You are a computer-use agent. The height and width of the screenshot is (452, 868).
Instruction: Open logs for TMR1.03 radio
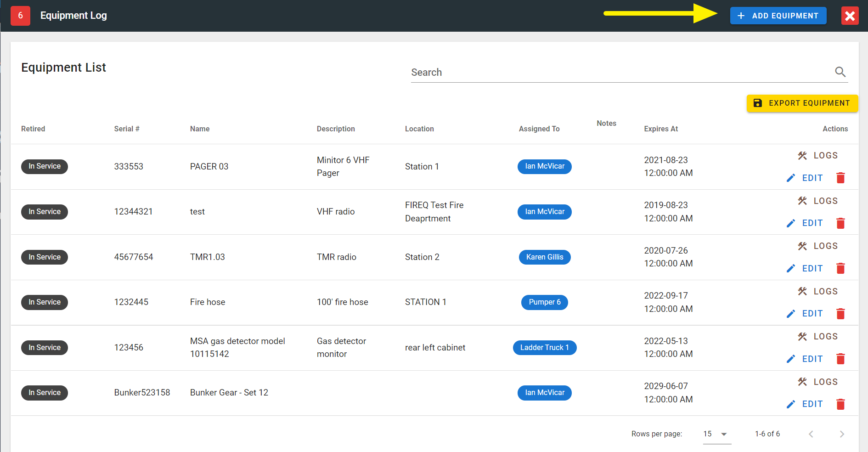coord(818,246)
